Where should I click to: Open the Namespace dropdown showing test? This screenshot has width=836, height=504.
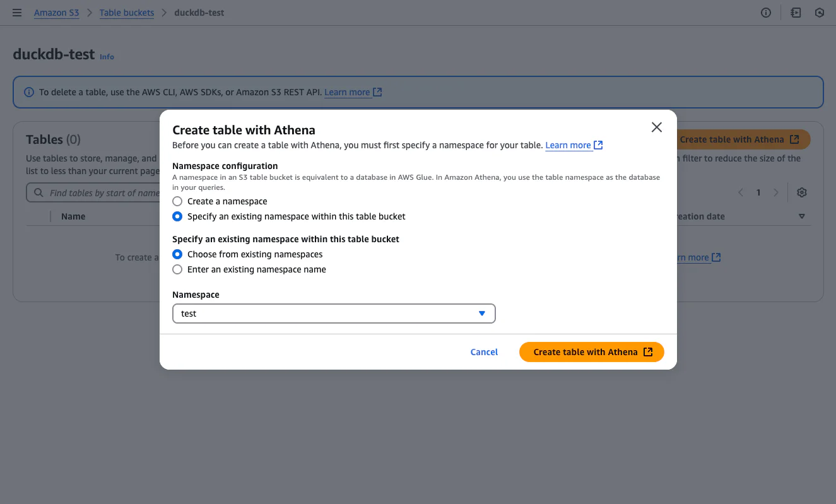334,314
